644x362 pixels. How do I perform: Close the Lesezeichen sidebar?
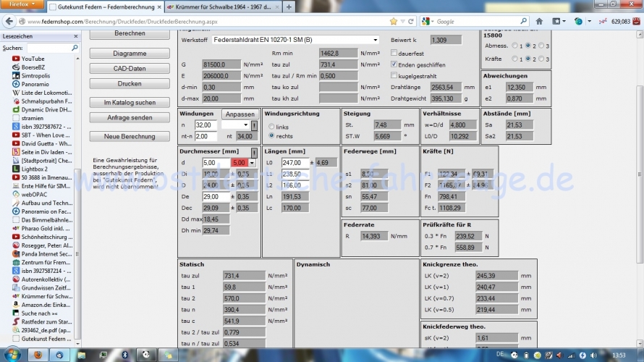pyautogui.click(x=75, y=36)
